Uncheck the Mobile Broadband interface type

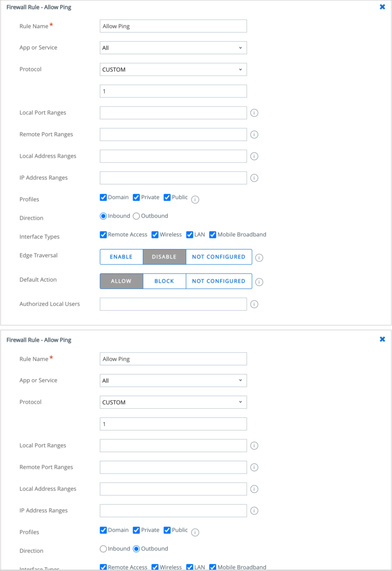(212, 234)
